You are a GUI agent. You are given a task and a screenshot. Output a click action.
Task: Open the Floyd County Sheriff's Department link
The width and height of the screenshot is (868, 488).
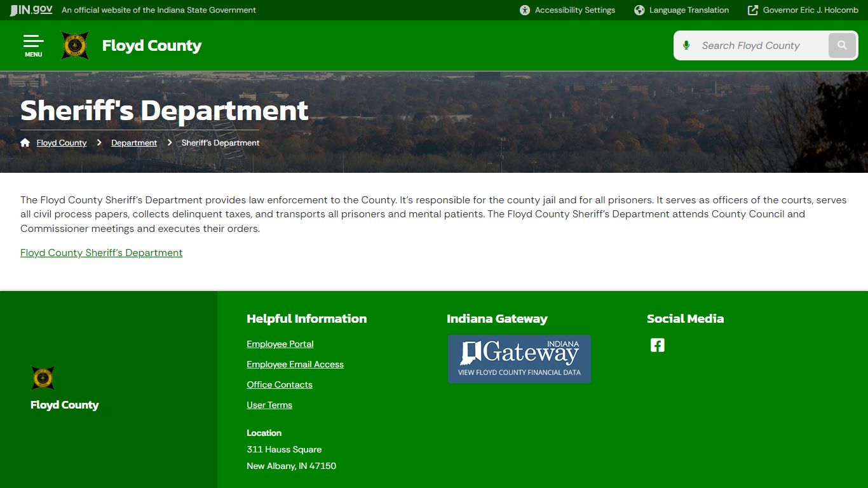click(x=102, y=253)
